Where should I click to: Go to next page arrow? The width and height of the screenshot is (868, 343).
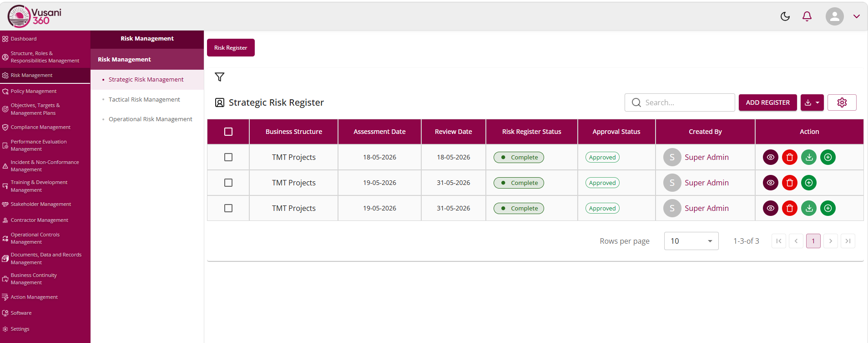831,241
